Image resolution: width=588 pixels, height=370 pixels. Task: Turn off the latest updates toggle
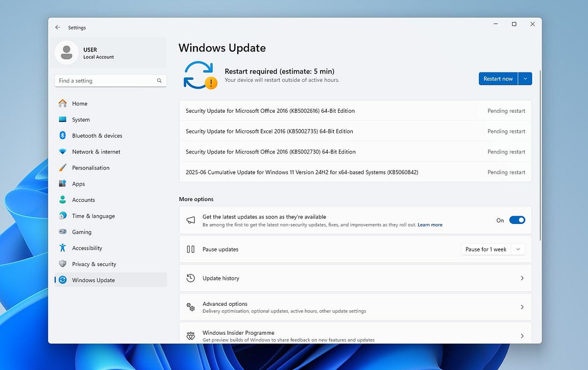[x=517, y=221]
